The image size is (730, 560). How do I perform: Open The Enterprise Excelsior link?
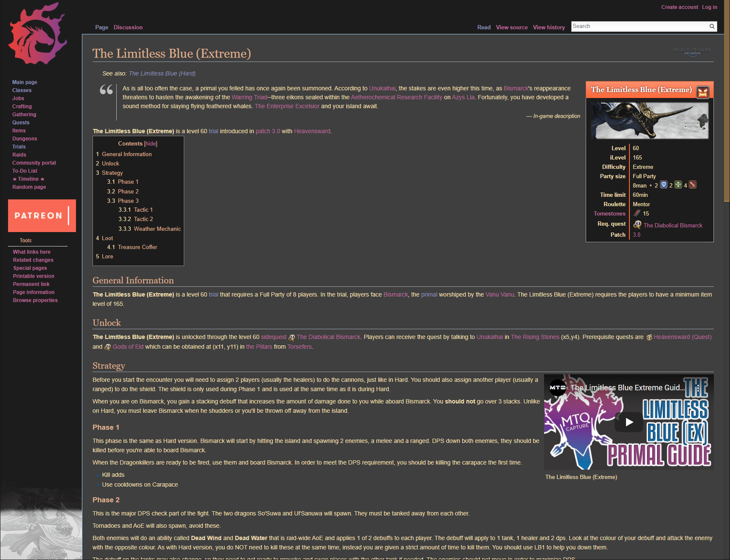click(x=287, y=106)
